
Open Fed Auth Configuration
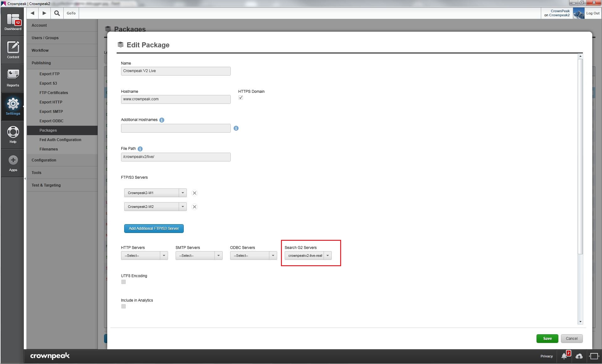(62, 140)
